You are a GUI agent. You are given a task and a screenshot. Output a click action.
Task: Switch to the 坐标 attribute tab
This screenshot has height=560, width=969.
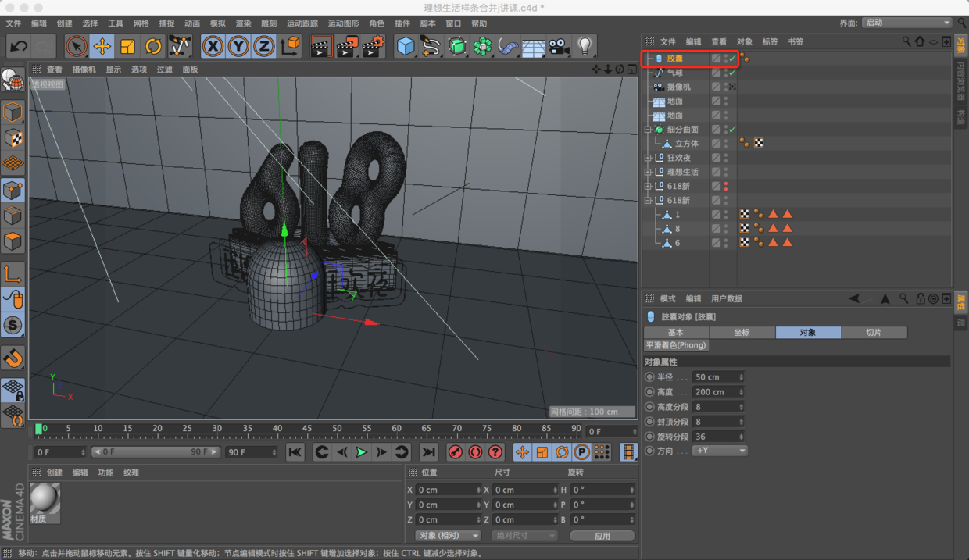pyautogui.click(x=742, y=332)
